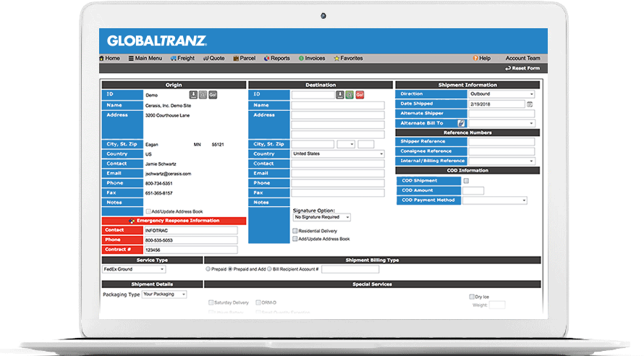
Task: Click the green @ icon beside Destination ID
Action: 349,95
